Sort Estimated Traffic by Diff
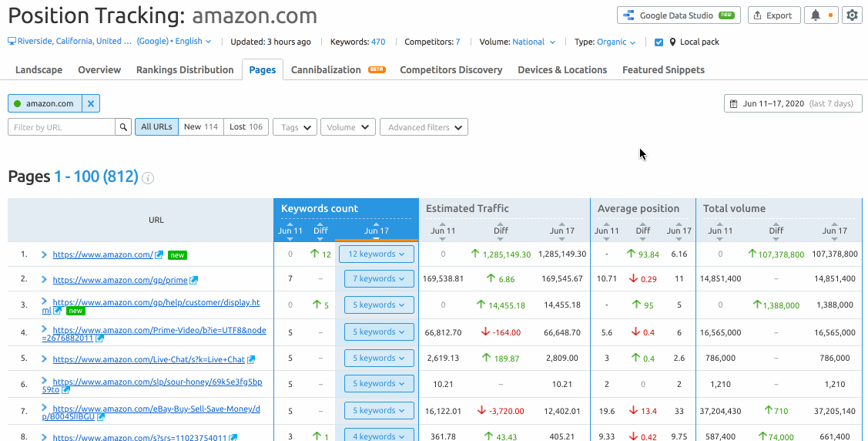This screenshot has width=868, height=441. click(501, 231)
